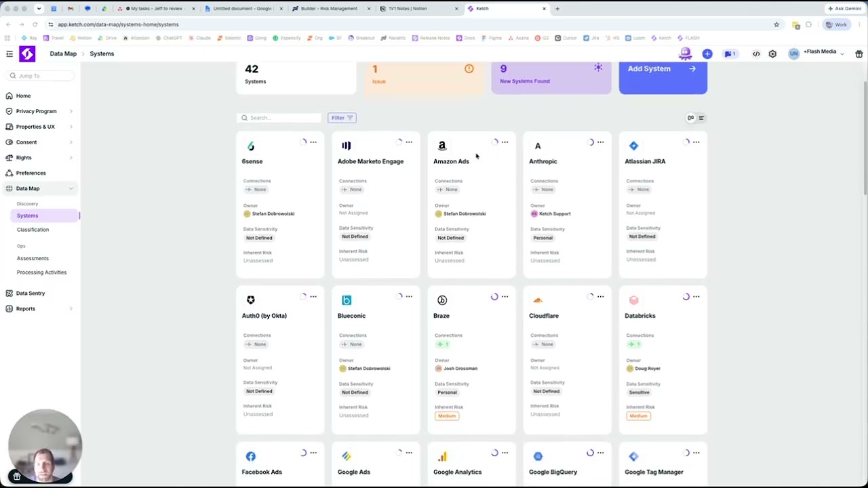Viewport: 868px width, 488px height.
Task: Click Medium risk badge on Braze
Action: 447,416
